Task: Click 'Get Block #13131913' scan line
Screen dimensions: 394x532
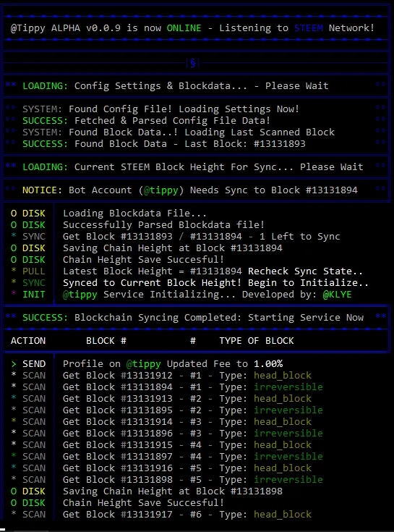Action: point(187,398)
